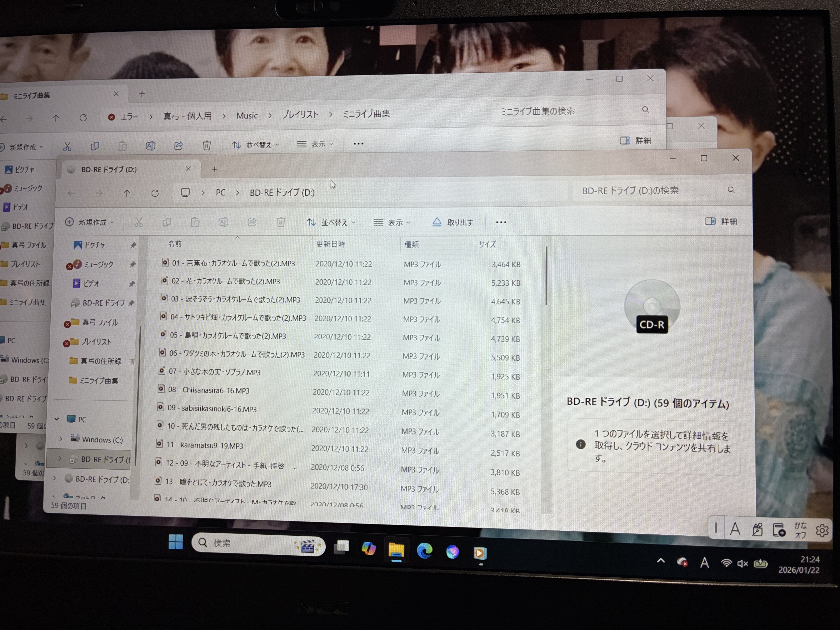Open the 並べ替え dropdown in ミニライブ曲集 window
840x630 pixels.
[x=255, y=145]
